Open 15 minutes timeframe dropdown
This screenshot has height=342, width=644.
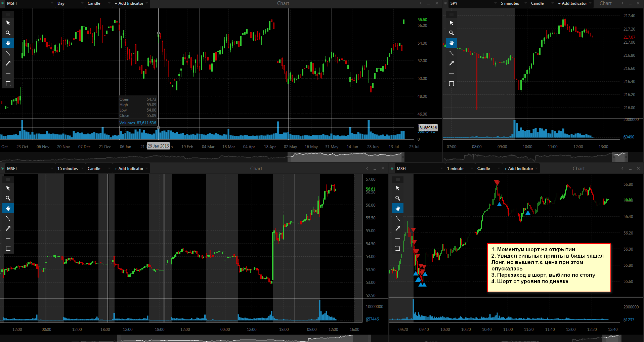(70, 169)
